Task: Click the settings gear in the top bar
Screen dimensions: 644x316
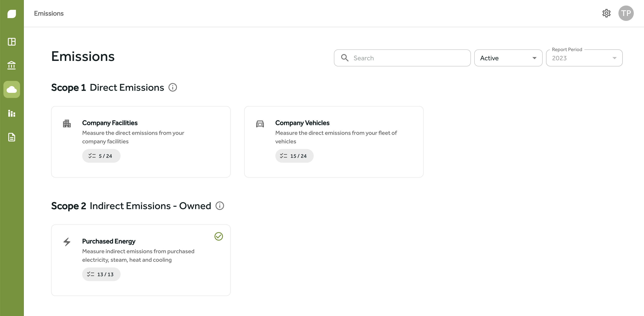Action: (x=606, y=13)
